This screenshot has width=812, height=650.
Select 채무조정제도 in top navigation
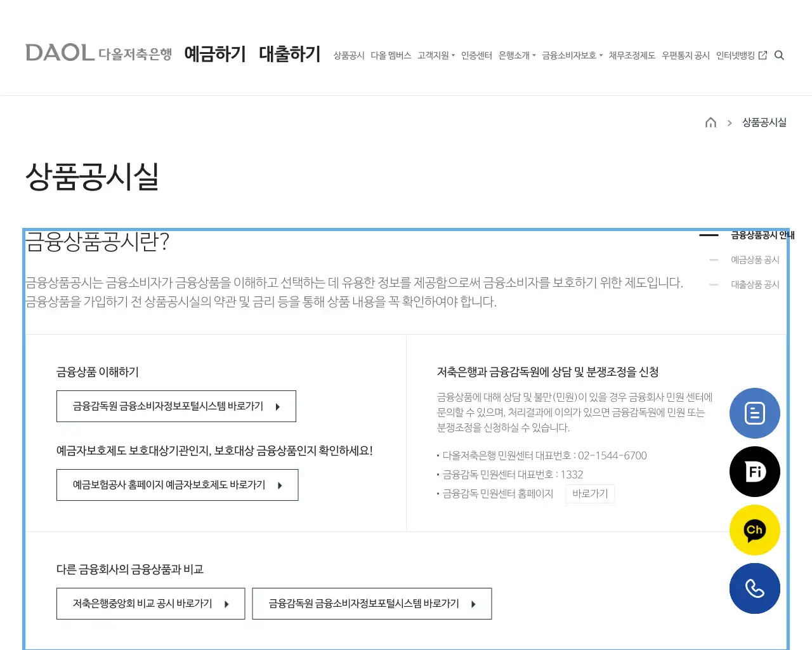point(632,56)
